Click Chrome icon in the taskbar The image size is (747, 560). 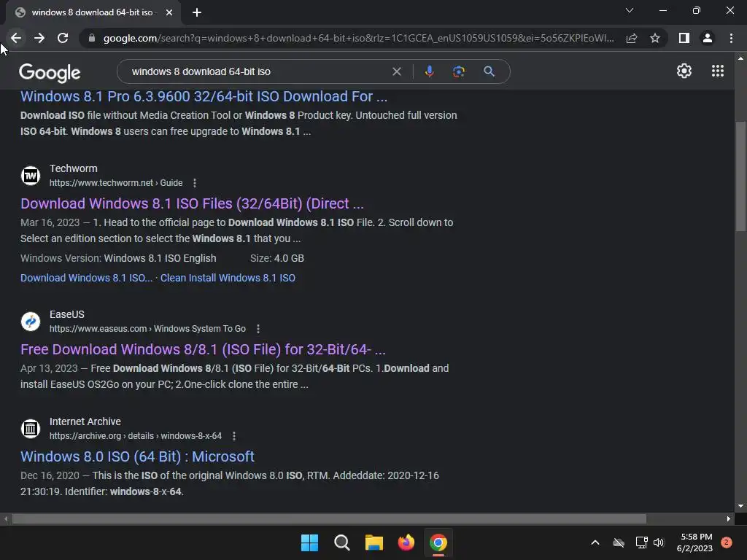(438, 542)
